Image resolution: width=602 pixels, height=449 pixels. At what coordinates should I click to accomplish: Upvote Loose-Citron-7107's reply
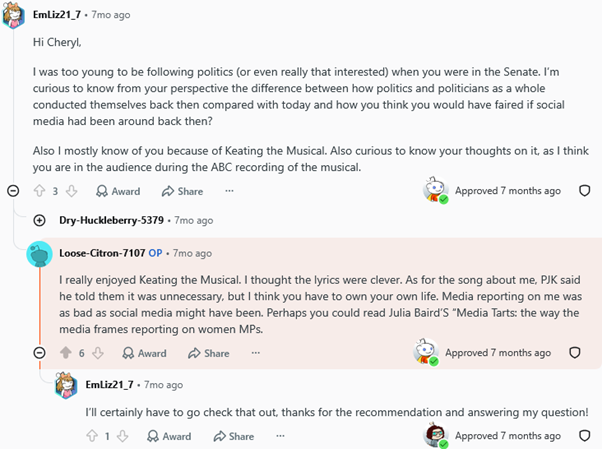66,353
